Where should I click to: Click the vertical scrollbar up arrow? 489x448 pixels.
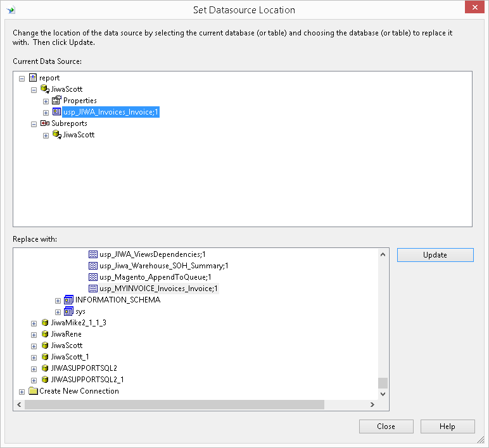(x=383, y=254)
